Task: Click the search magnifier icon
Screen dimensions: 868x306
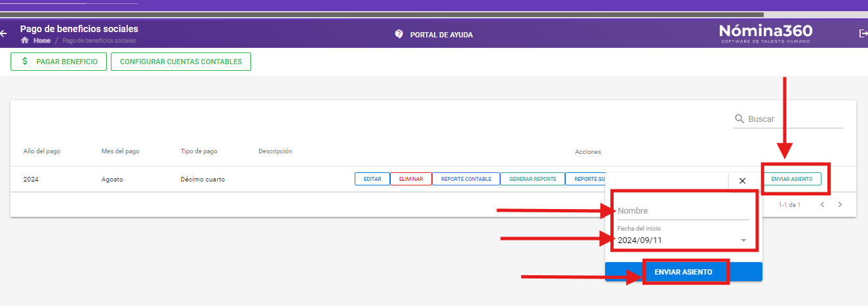Action: [740, 119]
